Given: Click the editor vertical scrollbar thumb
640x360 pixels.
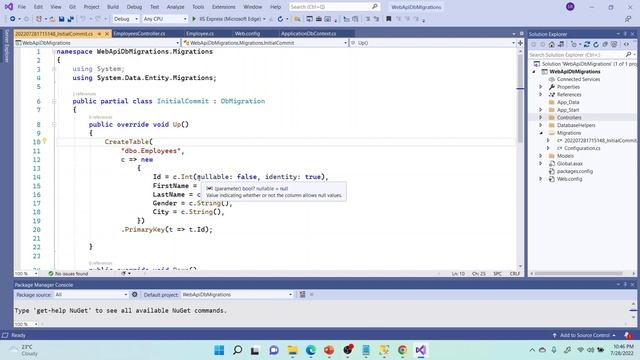Looking at the screenshot, I should pos(520,98).
